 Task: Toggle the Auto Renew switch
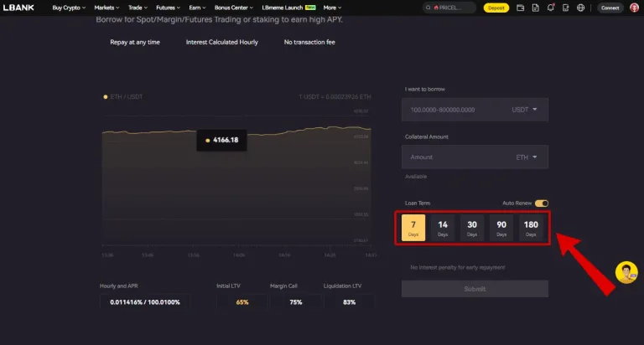pyautogui.click(x=542, y=203)
